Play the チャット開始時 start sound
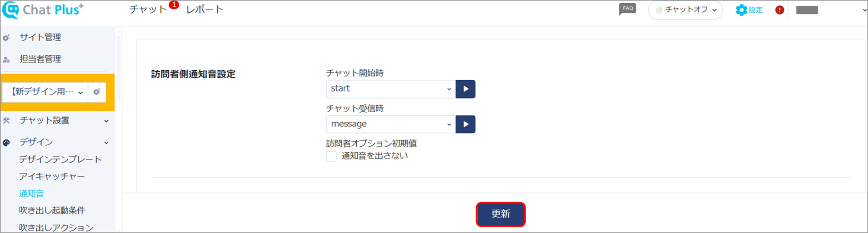Viewport: 868px width, 233px height. point(466,89)
